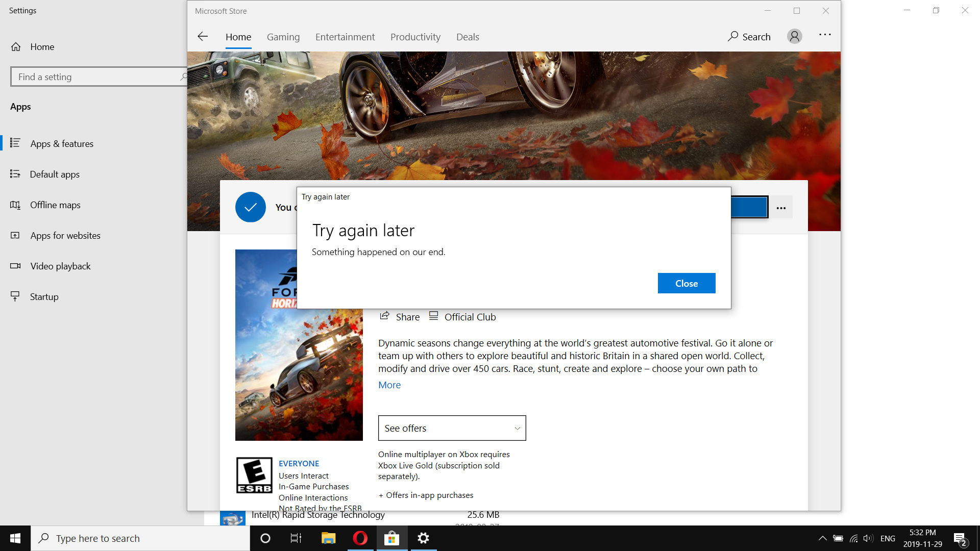Click the ENG language indicator
The image size is (980, 551).
tap(888, 538)
